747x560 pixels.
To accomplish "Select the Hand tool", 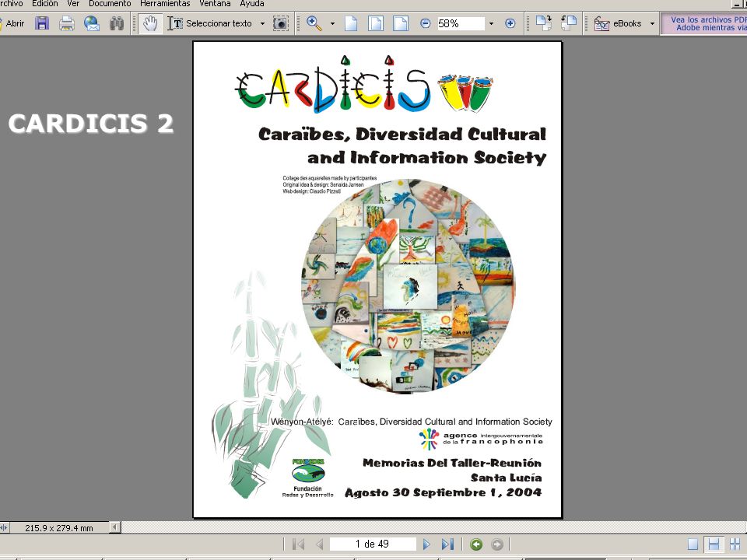I will coord(150,23).
